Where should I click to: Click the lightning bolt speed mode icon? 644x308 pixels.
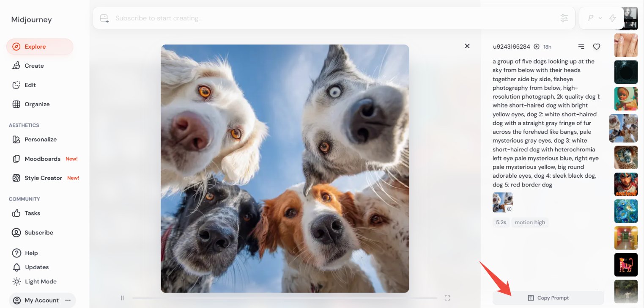pyautogui.click(x=612, y=18)
